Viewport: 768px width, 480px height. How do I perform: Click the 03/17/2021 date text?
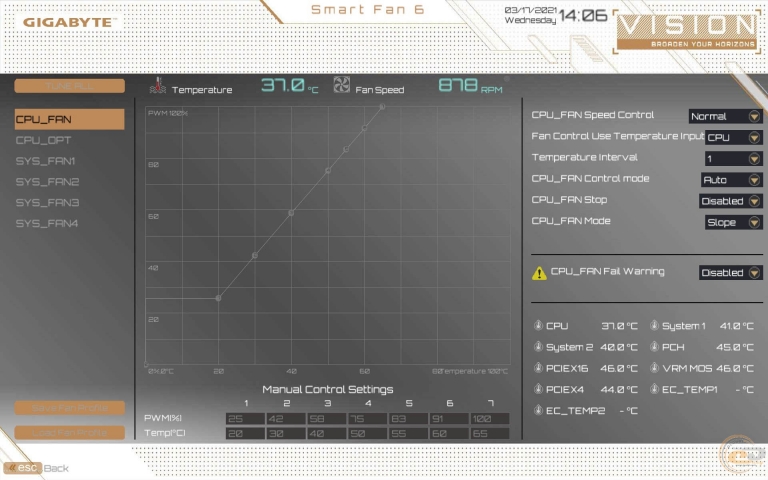(530, 10)
